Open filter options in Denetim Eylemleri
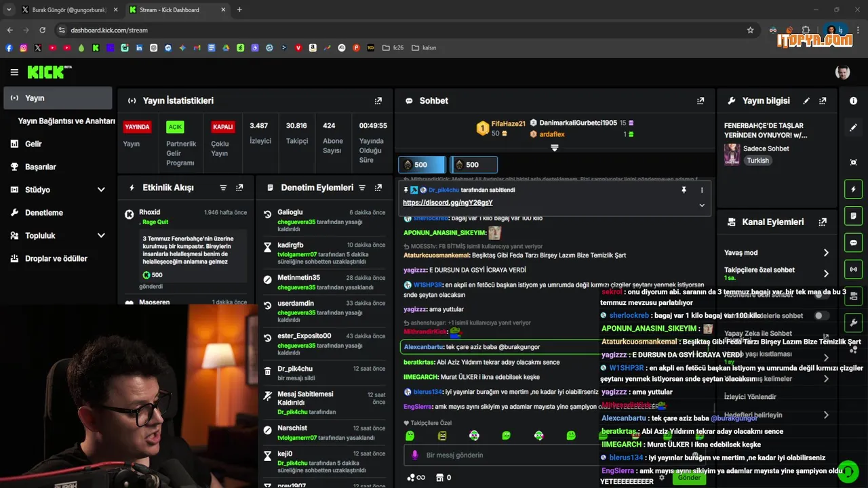This screenshot has height=488, width=868. pyautogui.click(x=362, y=188)
